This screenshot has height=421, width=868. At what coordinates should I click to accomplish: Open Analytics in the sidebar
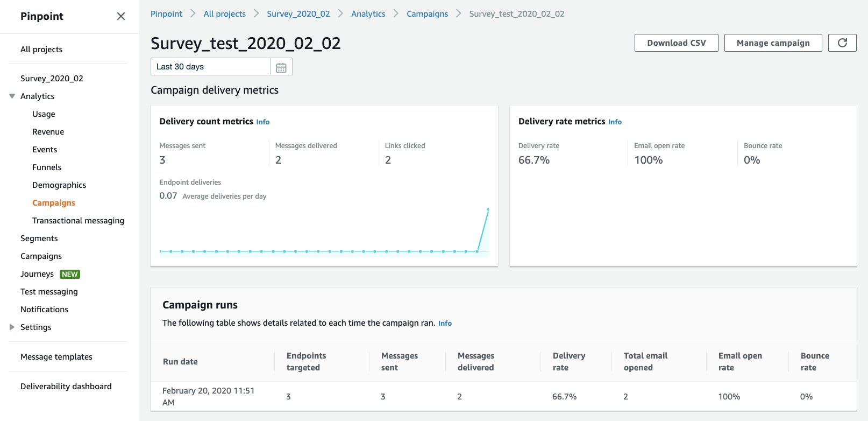coord(37,96)
